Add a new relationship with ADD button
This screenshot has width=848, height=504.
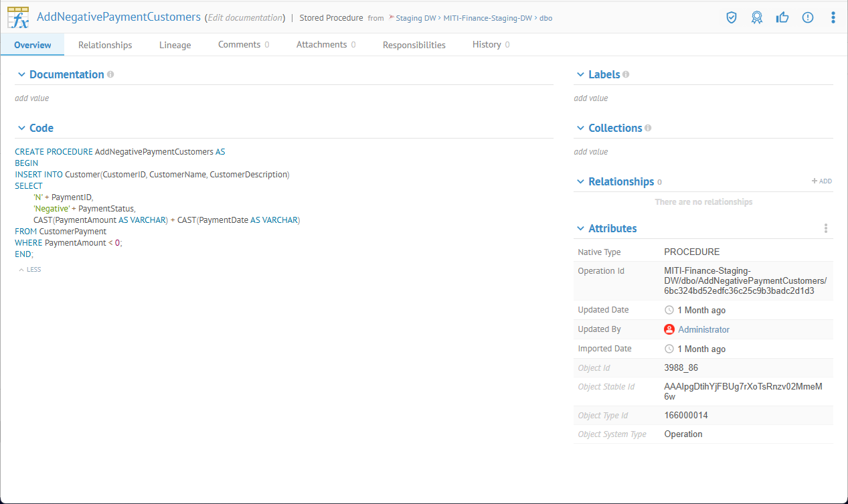click(821, 181)
